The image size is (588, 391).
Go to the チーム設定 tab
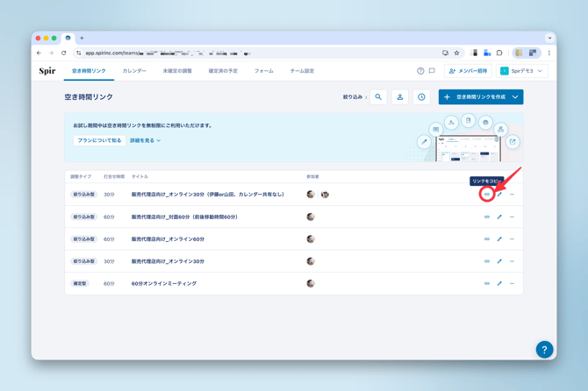(x=302, y=71)
